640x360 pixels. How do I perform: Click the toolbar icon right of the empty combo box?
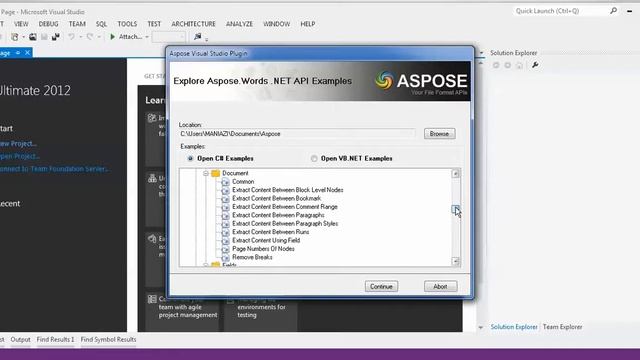[x=198, y=37]
